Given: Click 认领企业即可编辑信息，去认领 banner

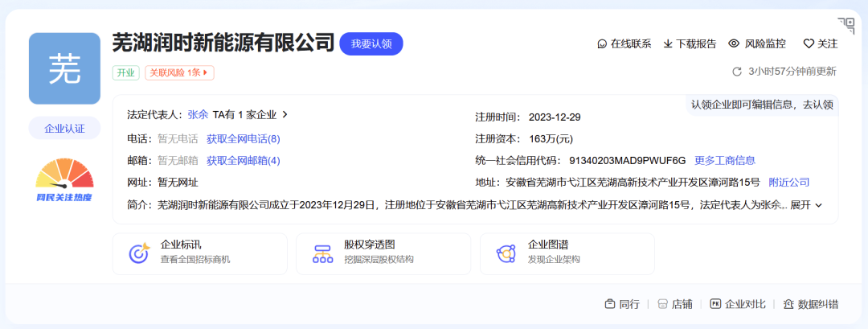Looking at the screenshot, I should [762, 105].
